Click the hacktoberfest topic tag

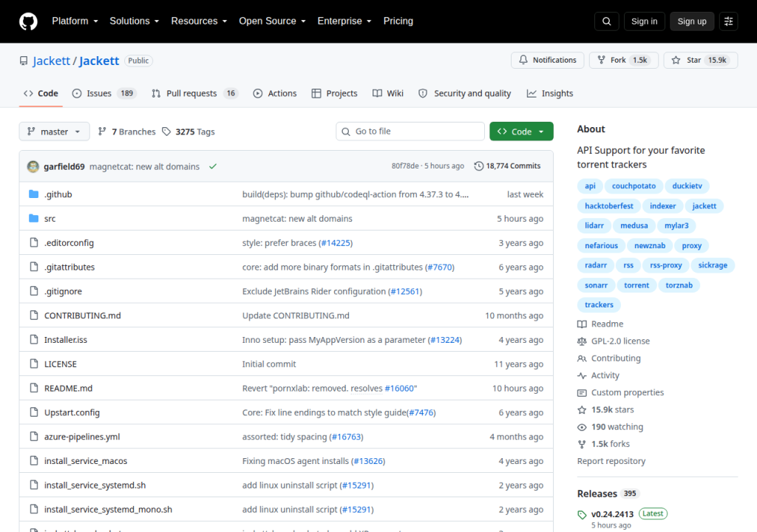(x=609, y=206)
